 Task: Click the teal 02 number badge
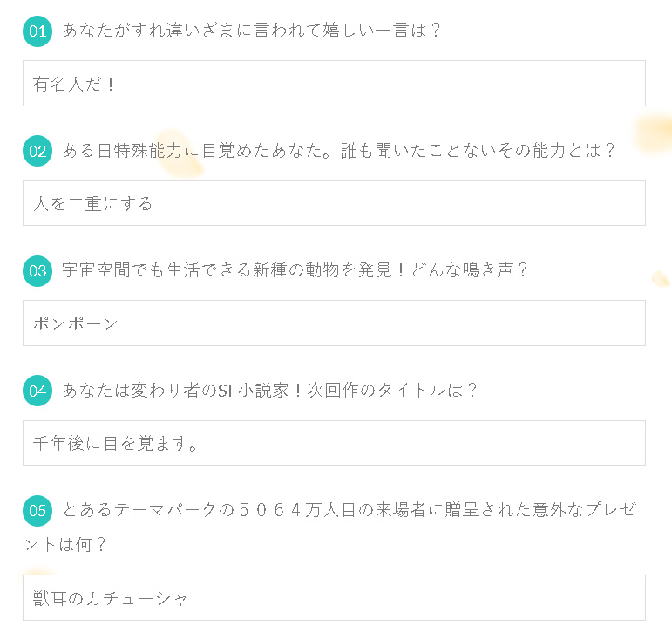coord(37,151)
